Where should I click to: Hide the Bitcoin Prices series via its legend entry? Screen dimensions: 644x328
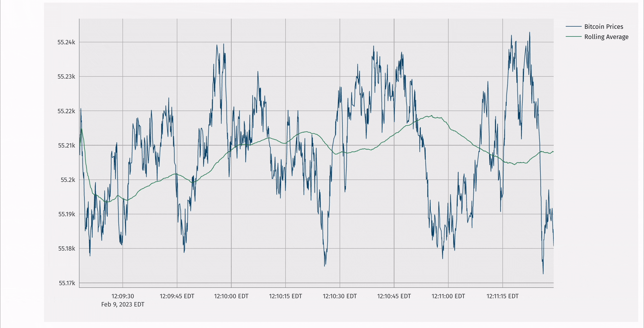(603, 26)
